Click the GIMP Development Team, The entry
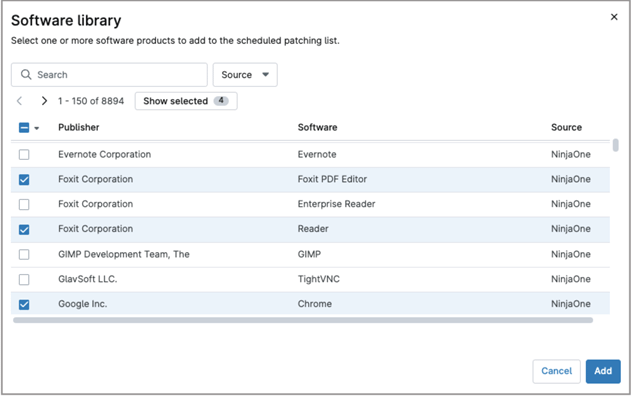This screenshot has width=631, height=396. (124, 254)
